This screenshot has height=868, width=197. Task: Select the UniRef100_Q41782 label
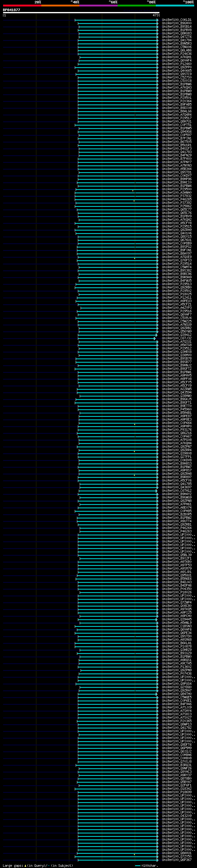pyautogui.click(x=177, y=728)
